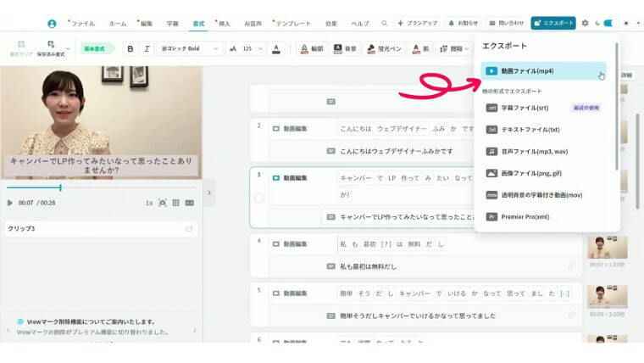This screenshot has height=363, width=644.
Task: Select the 書式 tab
Action: (198, 24)
